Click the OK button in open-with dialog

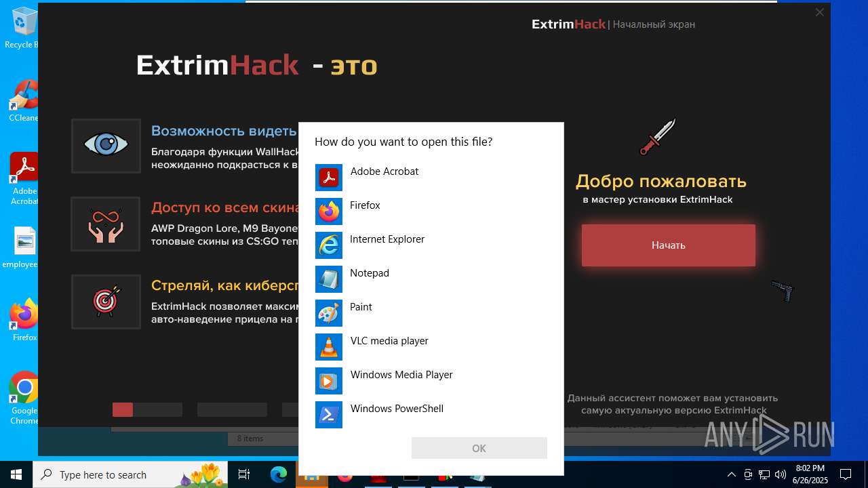pos(479,448)
